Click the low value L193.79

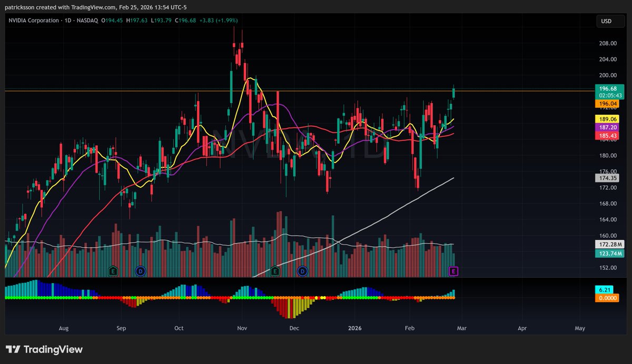pos(161,21)
